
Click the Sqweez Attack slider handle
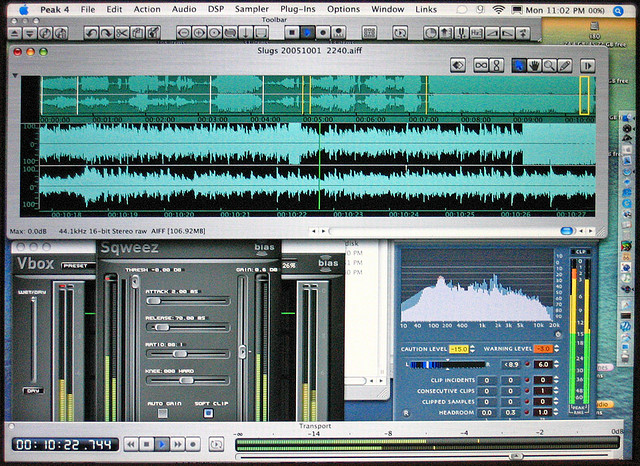[154, 301]
